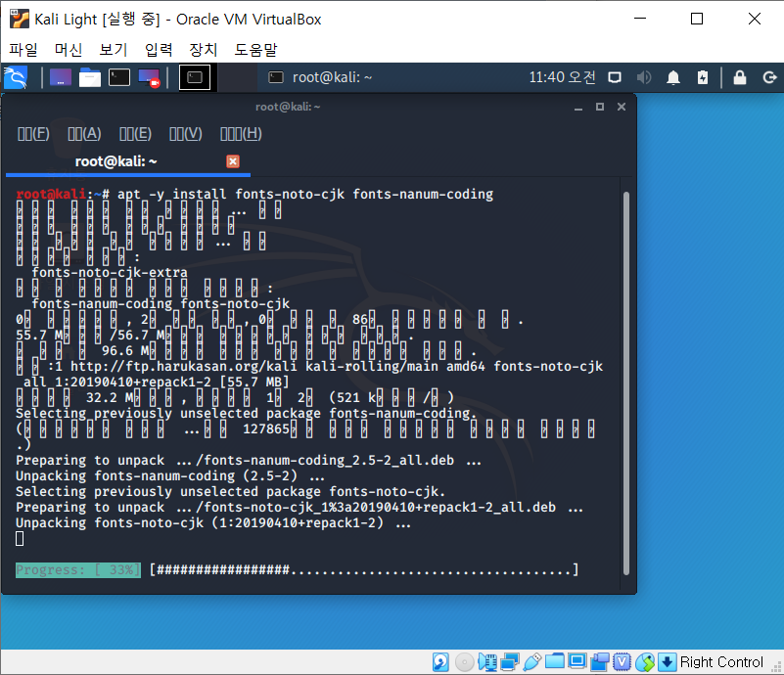Click VirtualBox optical disk status icon
Screen dimensions: 784x675
click(x=465, y=662)
